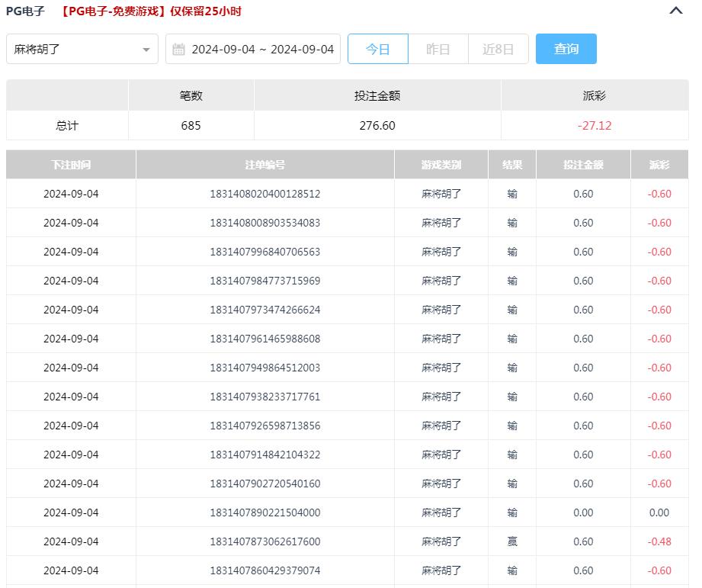The image size is (702, 588).
Task: Switch to the 昨日 filter
Action: pos(439,48)
